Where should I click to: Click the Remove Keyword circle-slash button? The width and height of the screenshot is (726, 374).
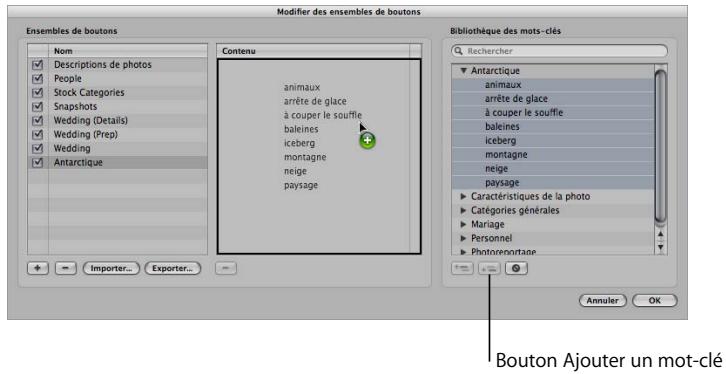pyautogui.click(x=516, y=268)
